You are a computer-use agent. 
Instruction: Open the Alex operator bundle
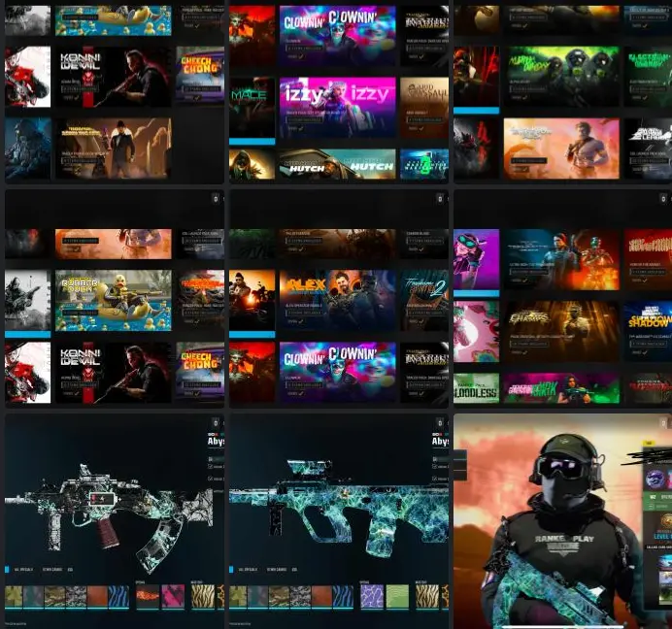(x=337, y=300)
